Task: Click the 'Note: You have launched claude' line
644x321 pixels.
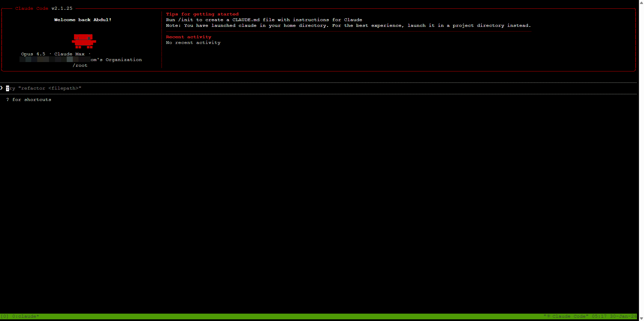Action: (x=348, y=25)
